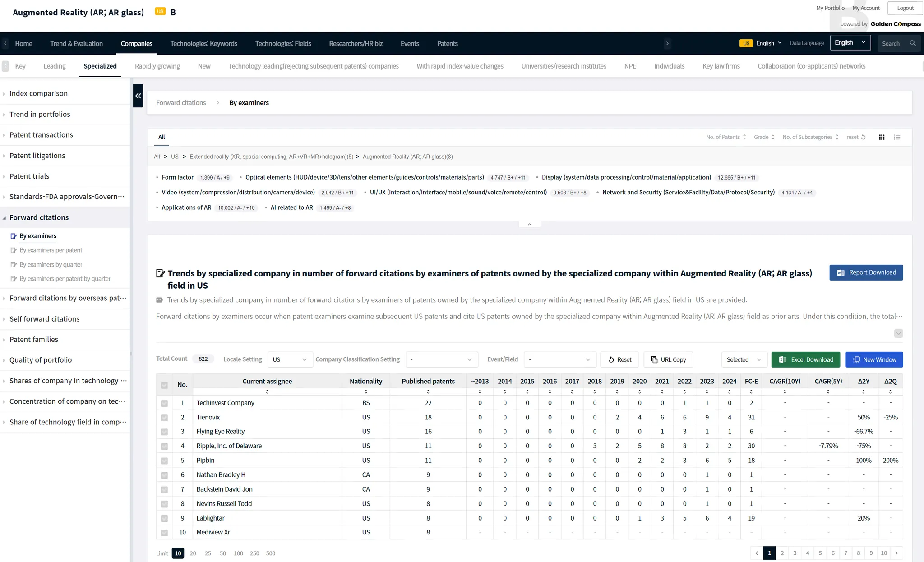Switch to list view icon

pyautogui.click(x=897, y=137)
